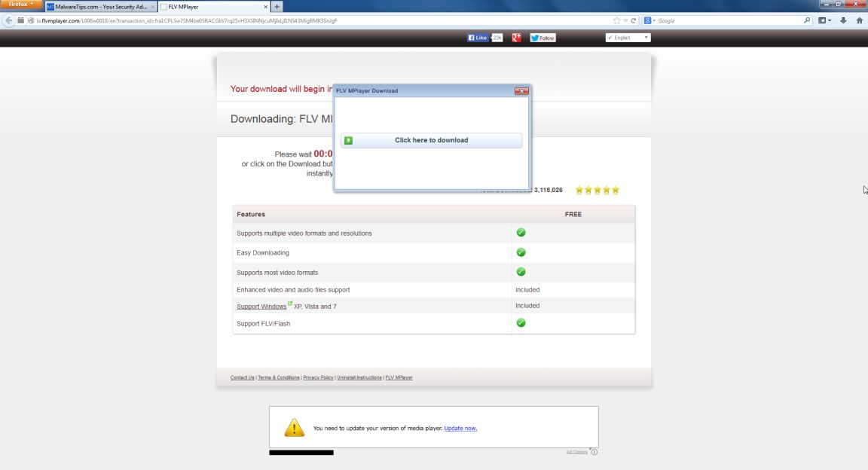Screen dimensions: 868x470
Task: Reload the page
Action: coord(633,20)
